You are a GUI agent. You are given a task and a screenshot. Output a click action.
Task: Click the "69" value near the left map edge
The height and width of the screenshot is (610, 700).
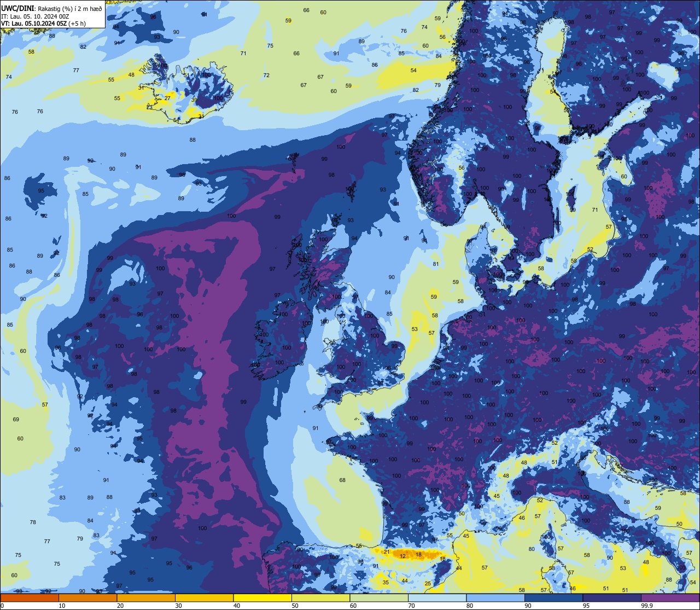pos(16,420)
